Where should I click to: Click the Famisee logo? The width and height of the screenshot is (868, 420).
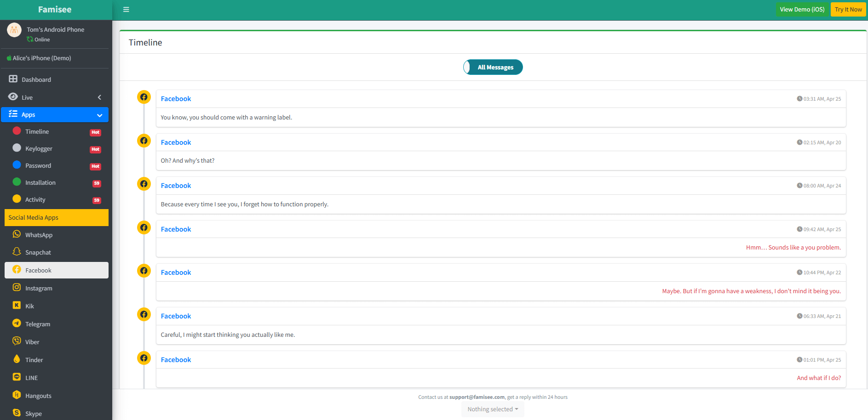[55, 10]
